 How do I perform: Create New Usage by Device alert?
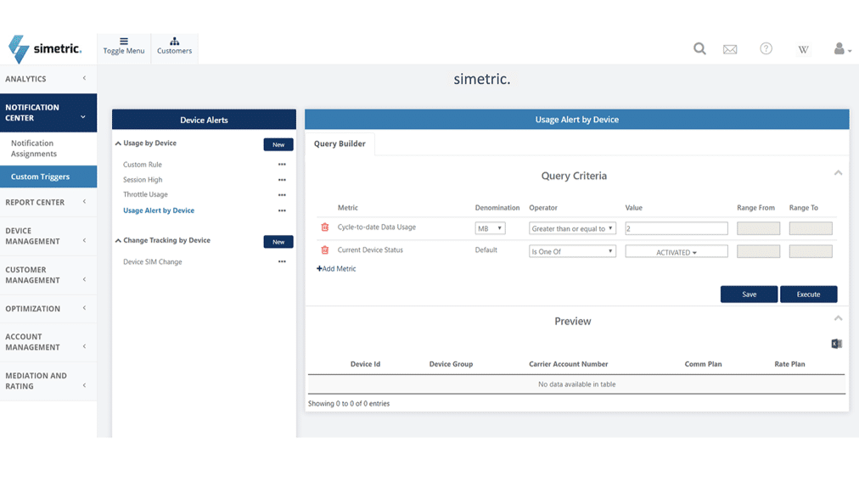point(278,144)
